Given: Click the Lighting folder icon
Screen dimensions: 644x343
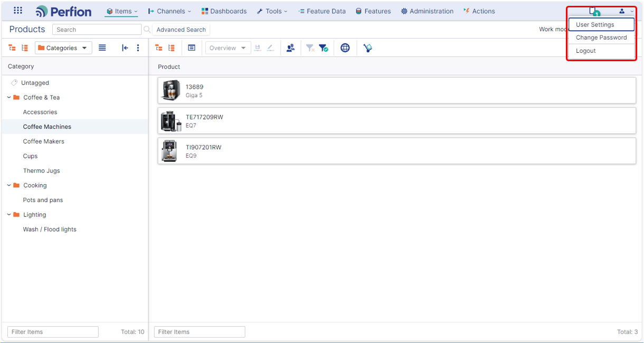Looking at the screenshot, I should (16, 215).
